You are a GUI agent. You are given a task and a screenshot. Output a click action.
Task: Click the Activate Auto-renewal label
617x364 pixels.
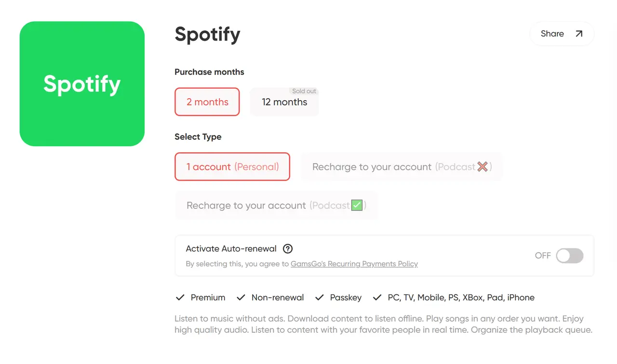click(x=231, y=249)
